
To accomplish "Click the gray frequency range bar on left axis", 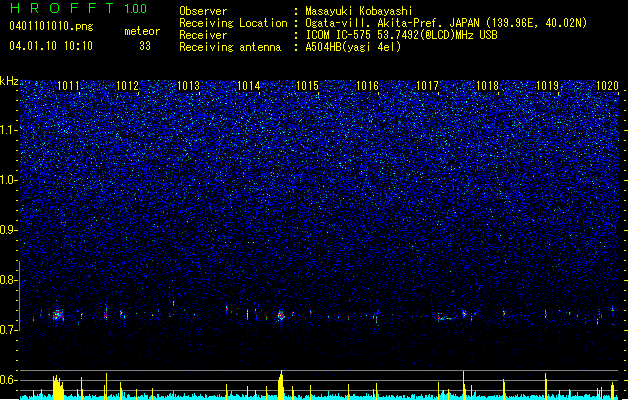I will coord(19,296).
